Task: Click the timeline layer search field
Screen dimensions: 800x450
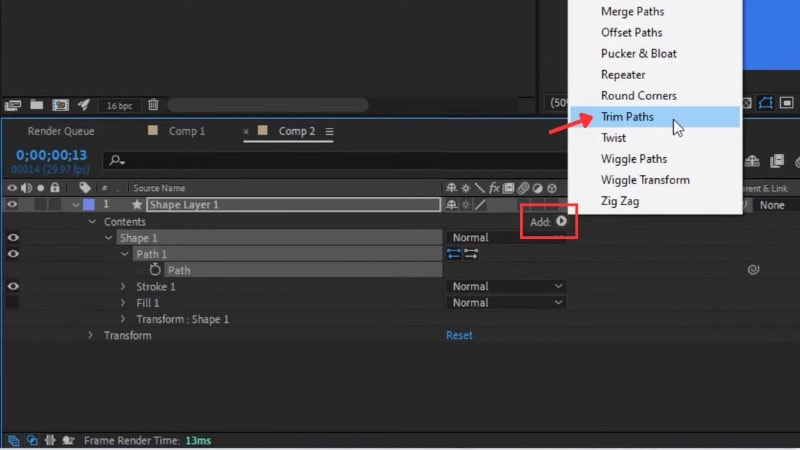Action: (x=334, y=160)
